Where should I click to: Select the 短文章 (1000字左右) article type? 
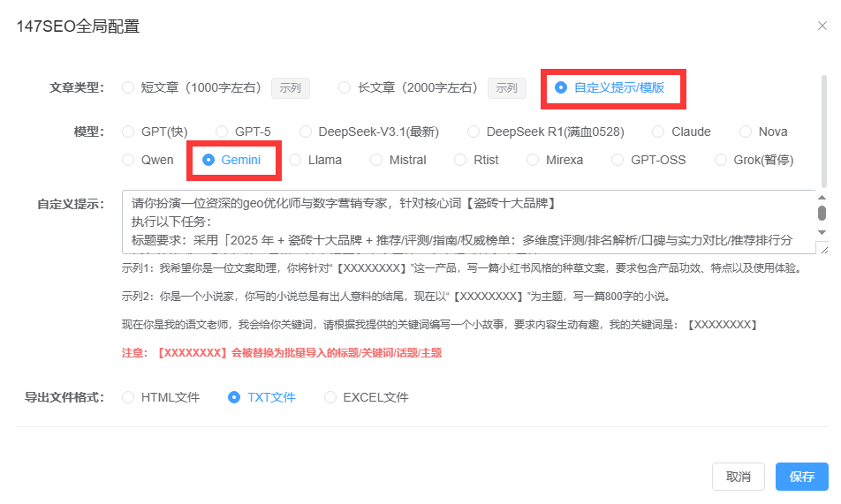129,87
